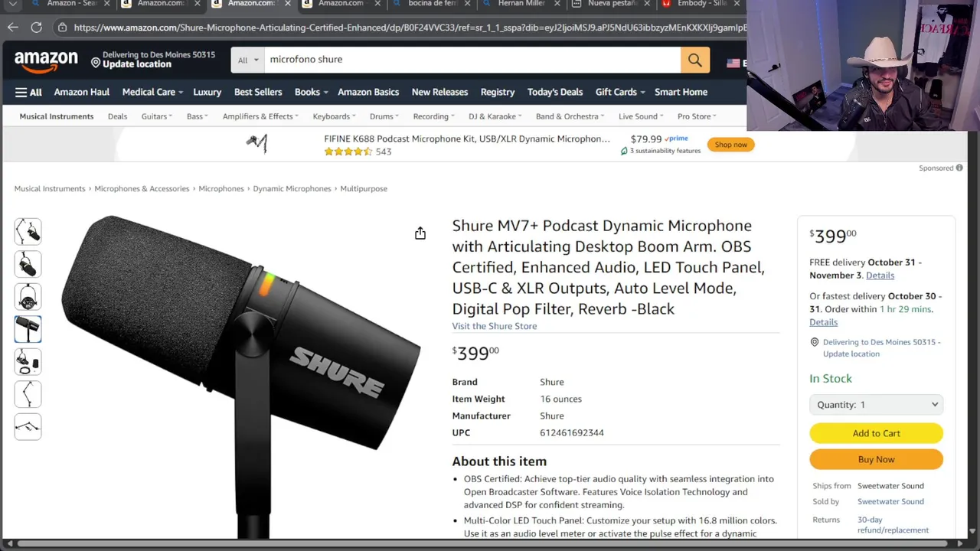Switch to the Nueva pestaña tab
This screenshot has height=551, width=980.
pyautogui.click(x=612, y=4)
